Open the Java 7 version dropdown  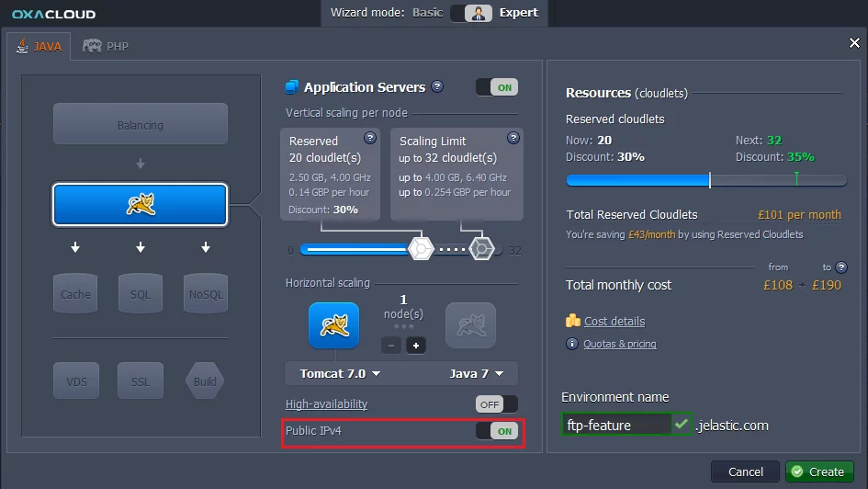tap(477, 374)
